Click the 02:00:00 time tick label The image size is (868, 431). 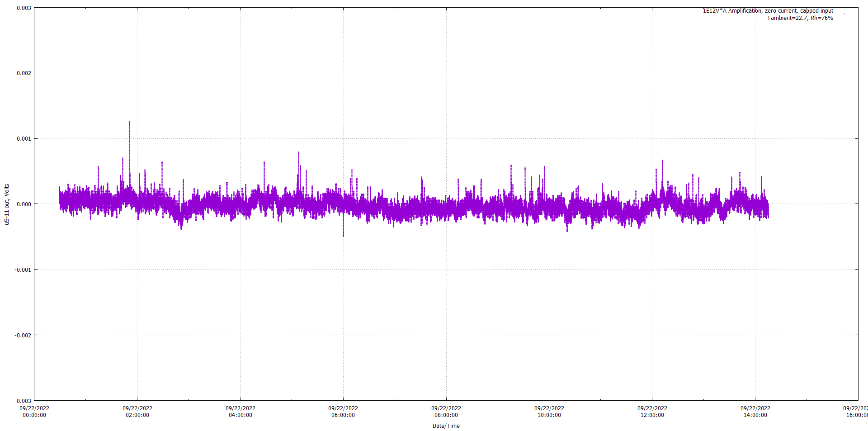point(137,415)
